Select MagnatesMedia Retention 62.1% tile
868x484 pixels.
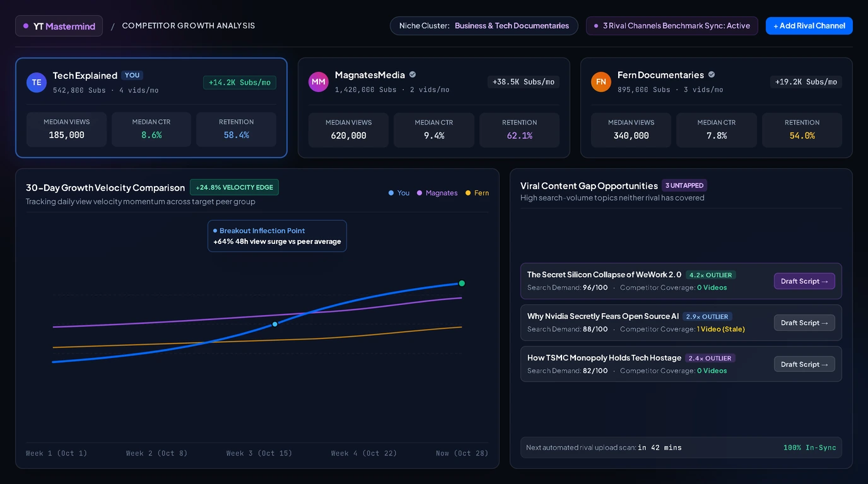[x=519, y=130]
